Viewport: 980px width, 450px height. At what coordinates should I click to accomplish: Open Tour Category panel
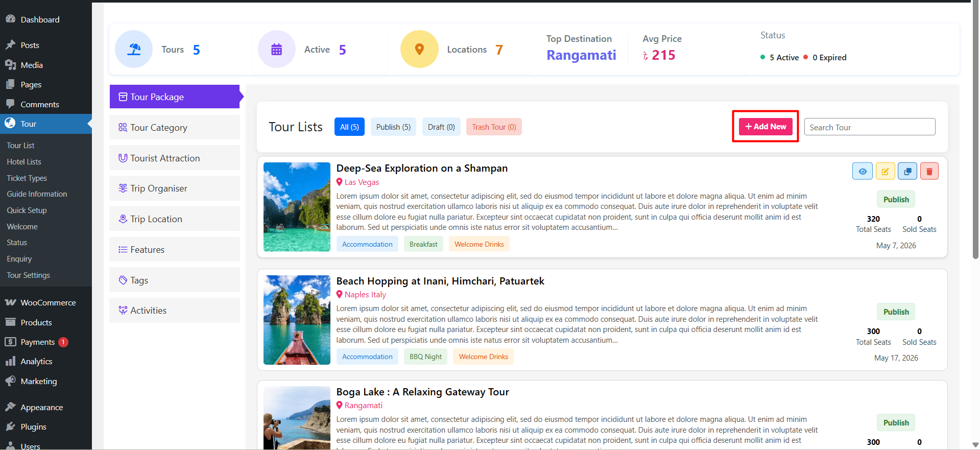coord(174,127)
